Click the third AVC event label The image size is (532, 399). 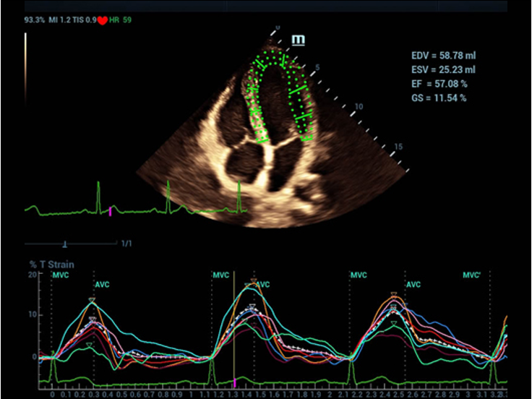[x=413, y=285]
